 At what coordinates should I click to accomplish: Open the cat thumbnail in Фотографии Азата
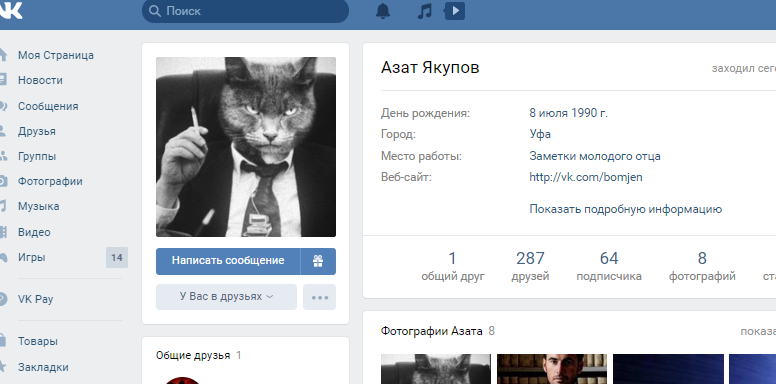[x=436, y=369]
